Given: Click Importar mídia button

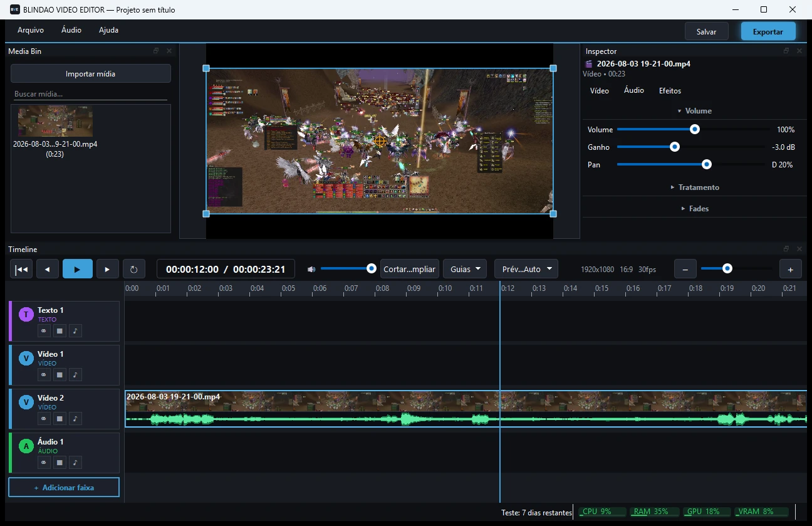Looking at the screenshot, I should 91,73.
